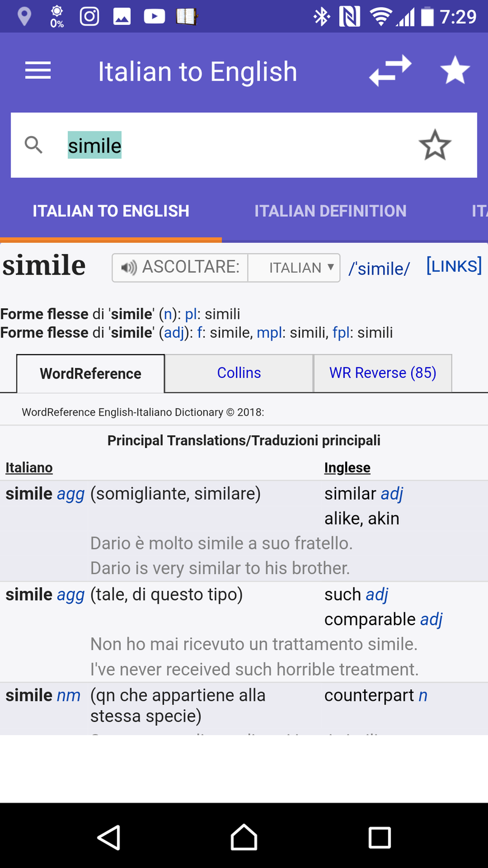Open the hamburger navigation menu
Screen dimensions: 488x868
(x=38, y=71)
